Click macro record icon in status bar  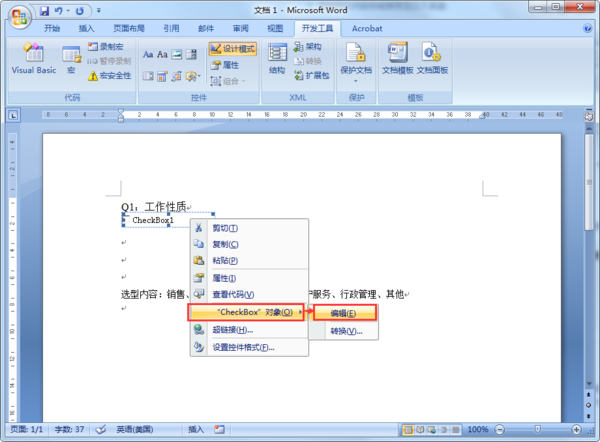tap(219, 429)
